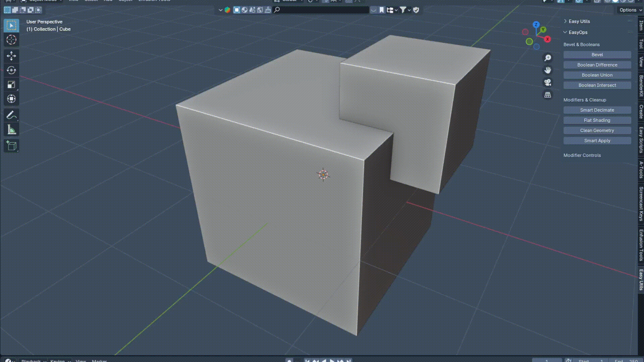The height and width of the screenshot is (362, 644).
Task: Snap view to the blue Z axis
Action: pos(536,24)
